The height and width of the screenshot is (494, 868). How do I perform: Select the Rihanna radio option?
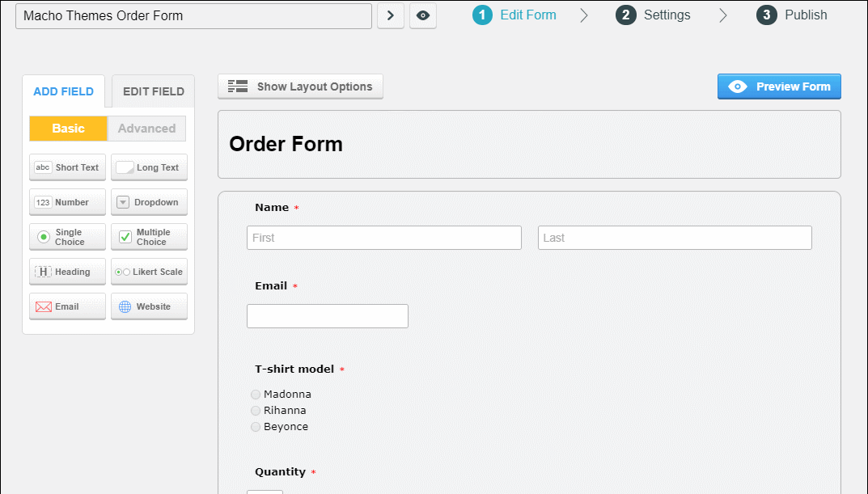pos(255,411)
